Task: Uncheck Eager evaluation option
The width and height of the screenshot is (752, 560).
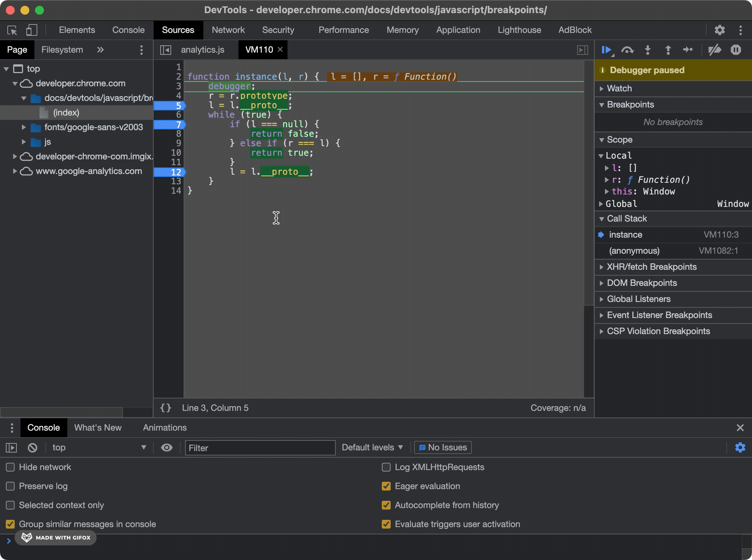Action: (x=386, y=486)
